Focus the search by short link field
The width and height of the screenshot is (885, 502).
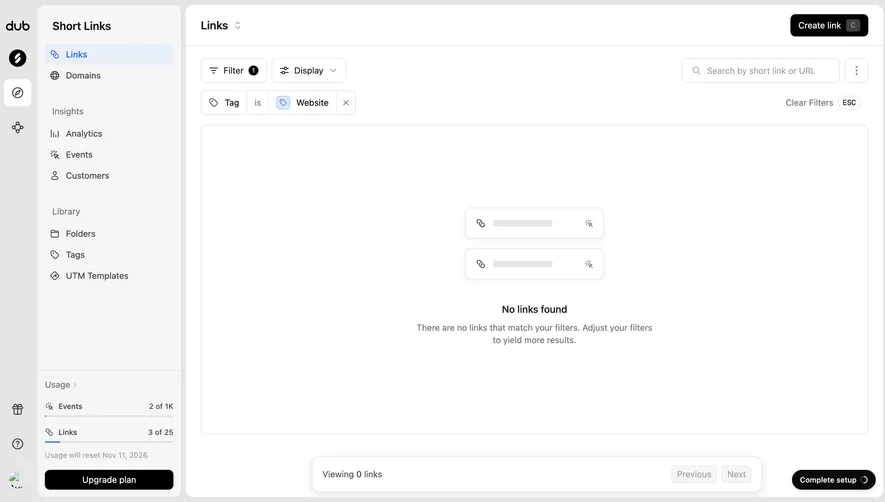pyautogui.click(x=760, y=71)
